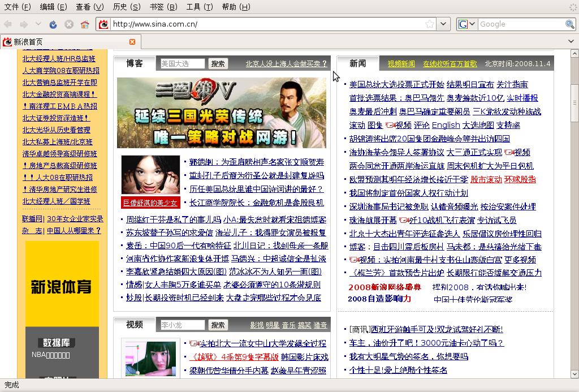
Task: Open the 视频新闻 link
Action: (x=401, y=64)
